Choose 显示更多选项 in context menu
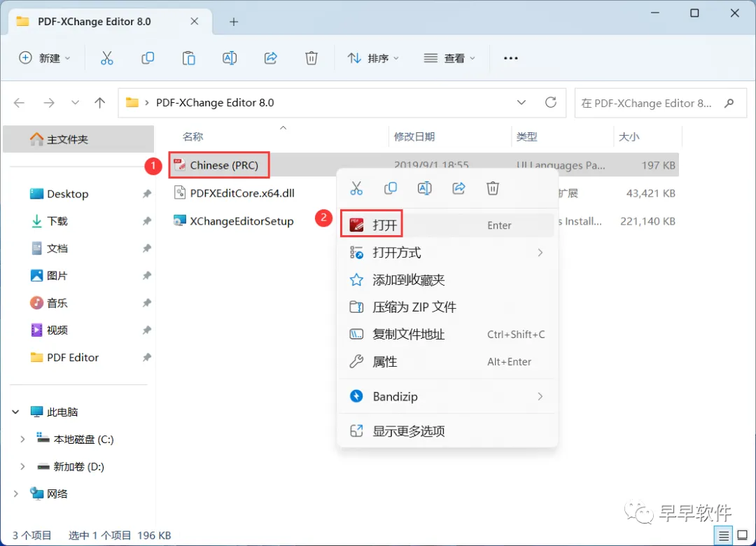This screenshot has height=546, width=756. (447, 430)
